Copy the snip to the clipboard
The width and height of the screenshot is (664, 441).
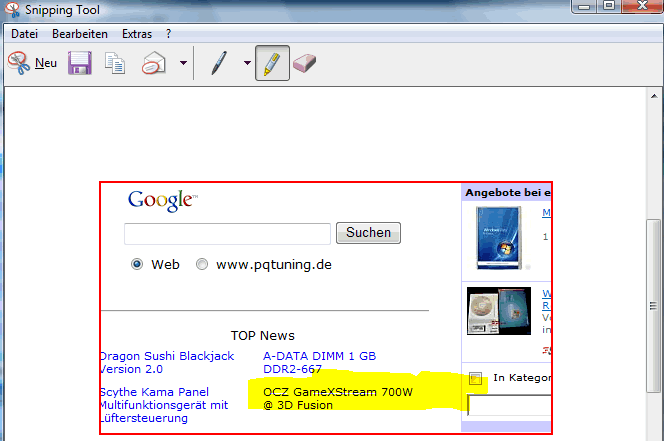pyautogui.click(x=115, y=63)
